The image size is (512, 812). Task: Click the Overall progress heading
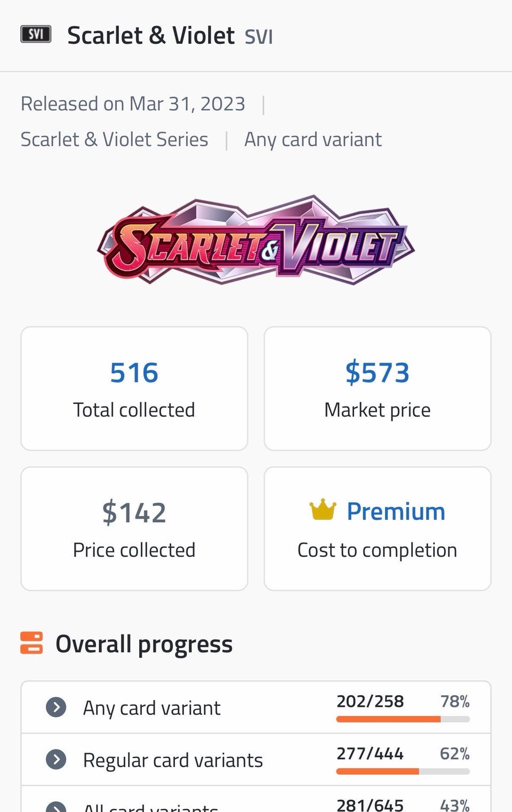pyautogui.click(x=144, y=644)
